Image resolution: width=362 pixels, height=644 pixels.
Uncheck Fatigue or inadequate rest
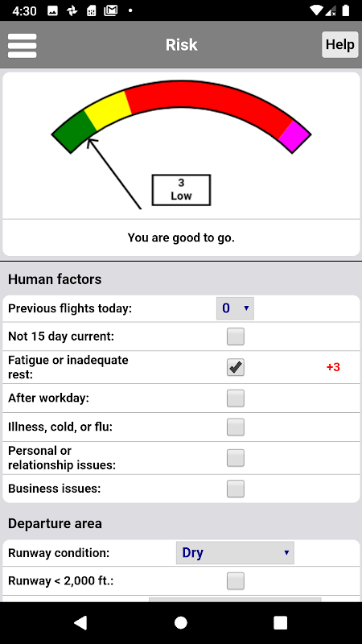point(236,367)
